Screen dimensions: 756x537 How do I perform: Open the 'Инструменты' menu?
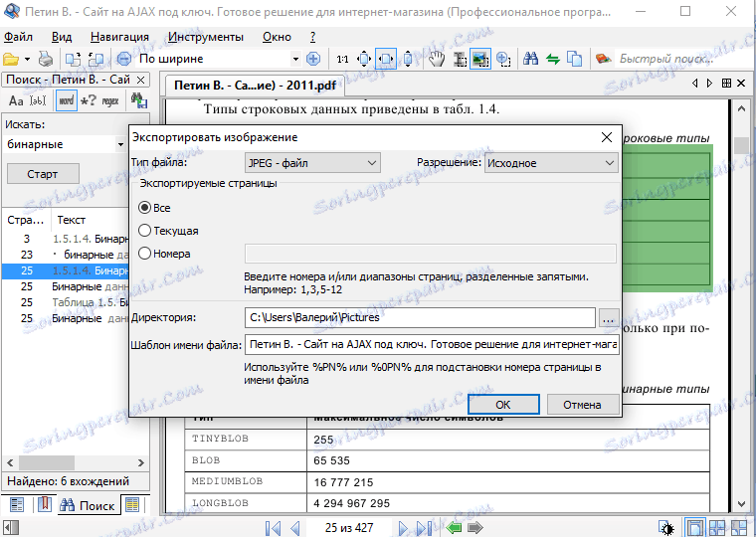[x=205, y=37]
